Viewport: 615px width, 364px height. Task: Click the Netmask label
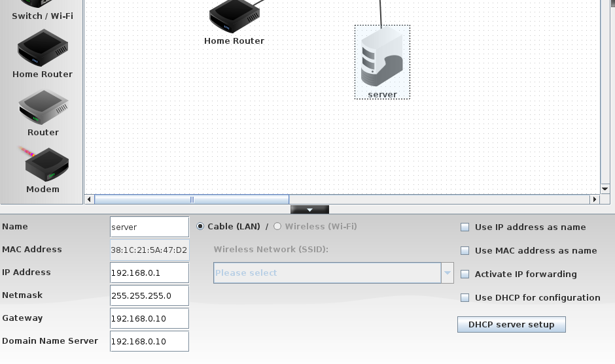22,295
